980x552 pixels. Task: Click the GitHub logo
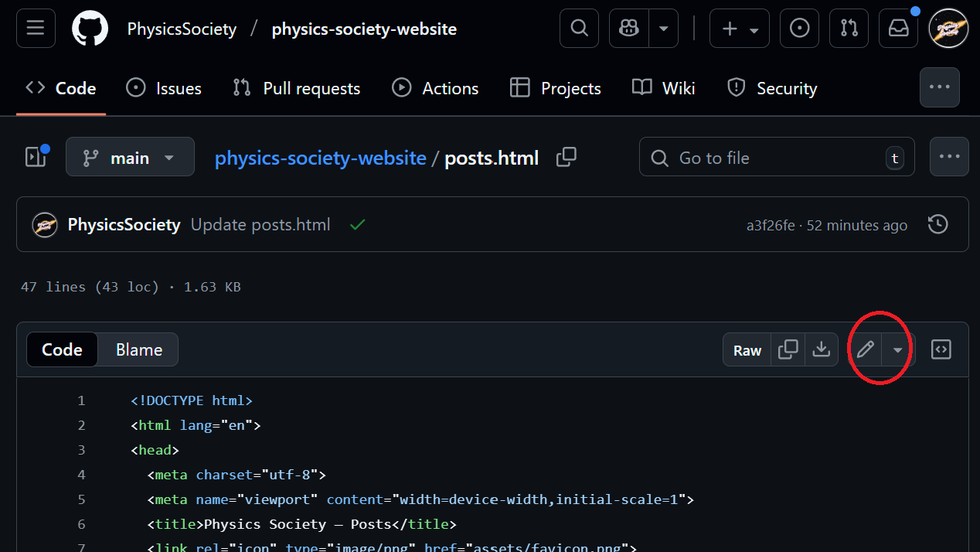(x=90, y=28)
